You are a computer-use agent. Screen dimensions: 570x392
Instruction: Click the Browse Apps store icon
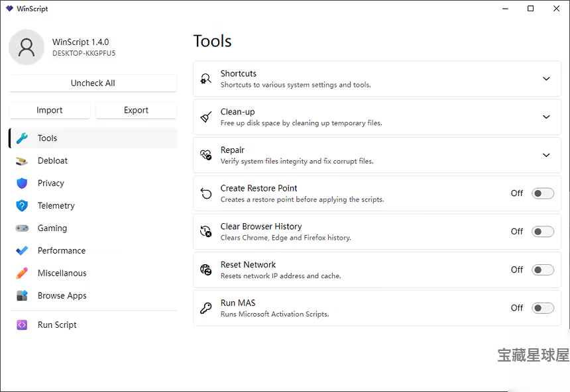pyautogui.click(x=22, y=296)
